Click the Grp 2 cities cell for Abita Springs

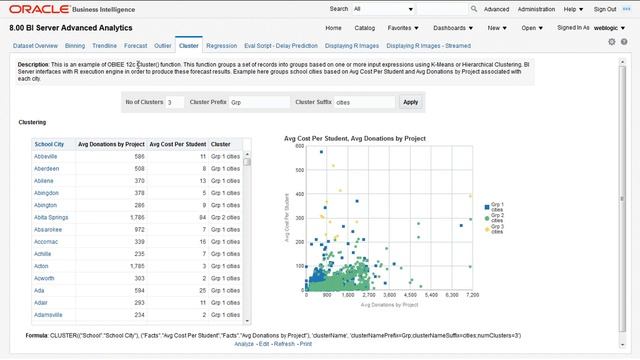click(225, 218)
